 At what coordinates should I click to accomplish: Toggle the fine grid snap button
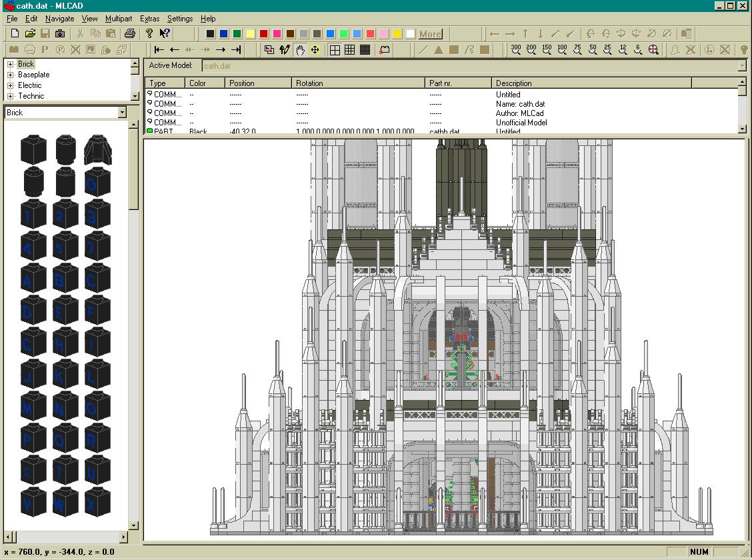click(365, 50)
